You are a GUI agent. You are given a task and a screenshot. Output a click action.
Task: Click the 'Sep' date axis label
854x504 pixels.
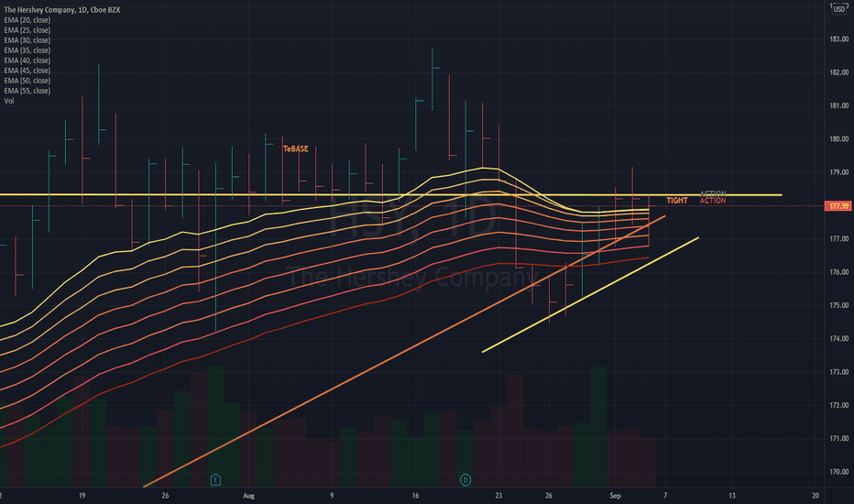pos(615,496)
